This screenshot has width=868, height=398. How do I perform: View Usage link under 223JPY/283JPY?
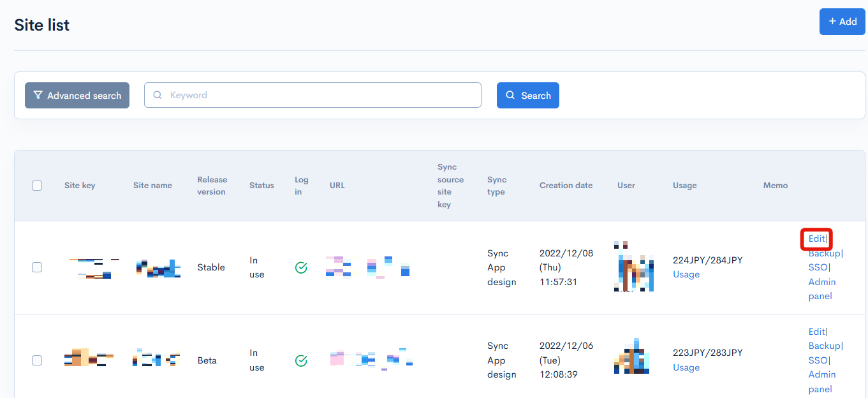686,367
